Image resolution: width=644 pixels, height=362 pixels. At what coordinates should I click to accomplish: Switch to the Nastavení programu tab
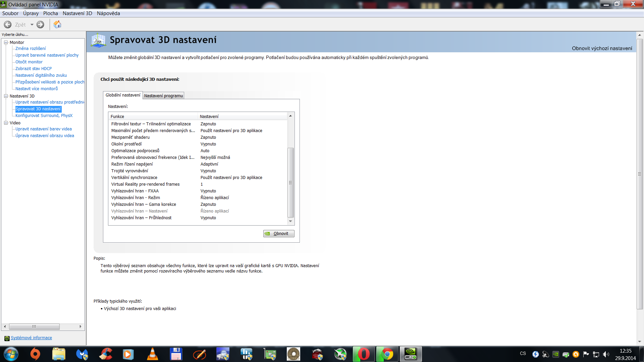click(x=163, y=96)
